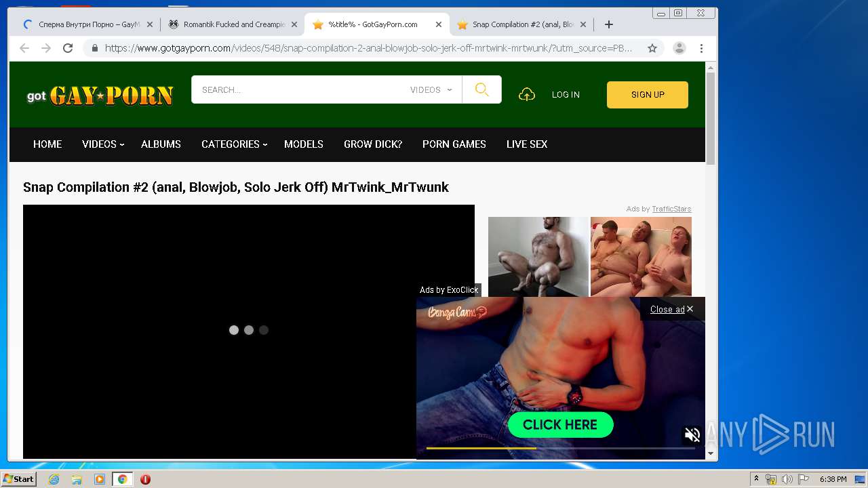Go back to the previous page

pos(24,48)
